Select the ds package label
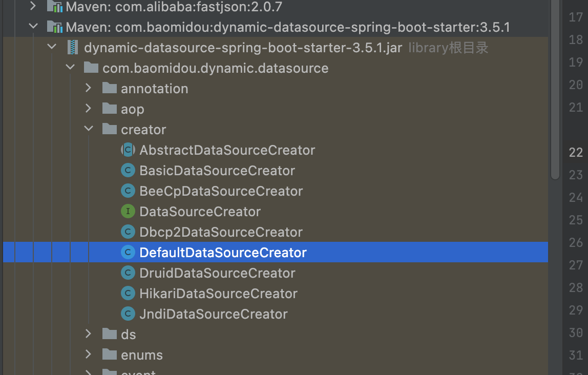 tap(128, 335)
